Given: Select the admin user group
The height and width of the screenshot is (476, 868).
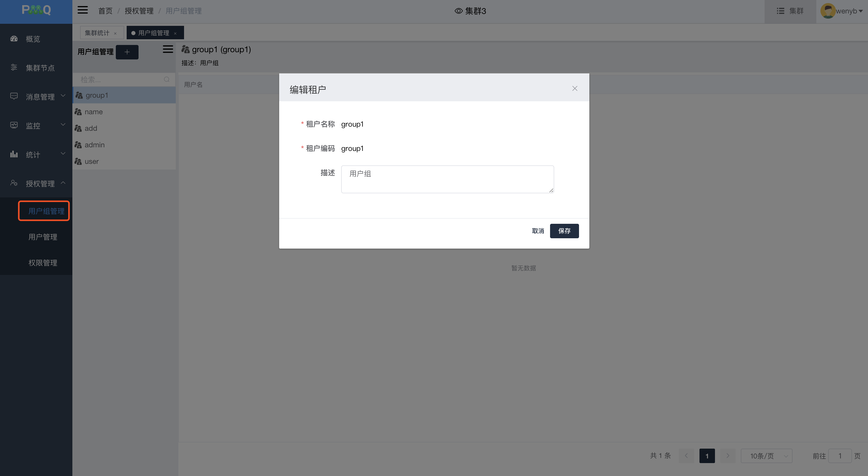Looking at the screenshot, I should click(x=94, y=145).
